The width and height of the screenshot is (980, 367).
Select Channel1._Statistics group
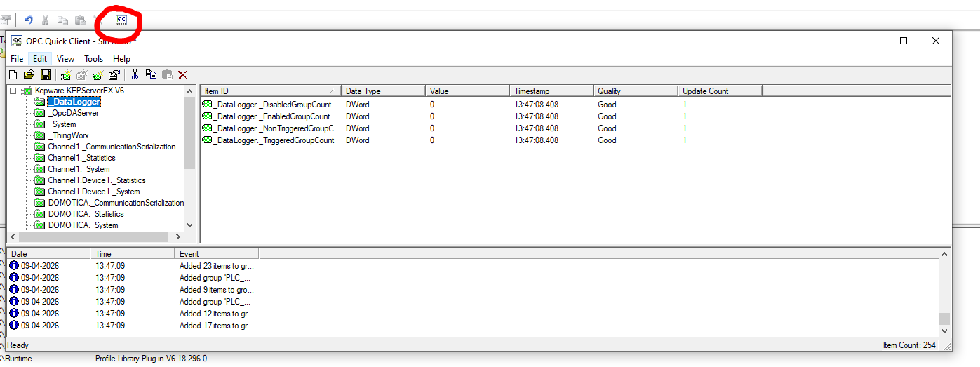81,158
